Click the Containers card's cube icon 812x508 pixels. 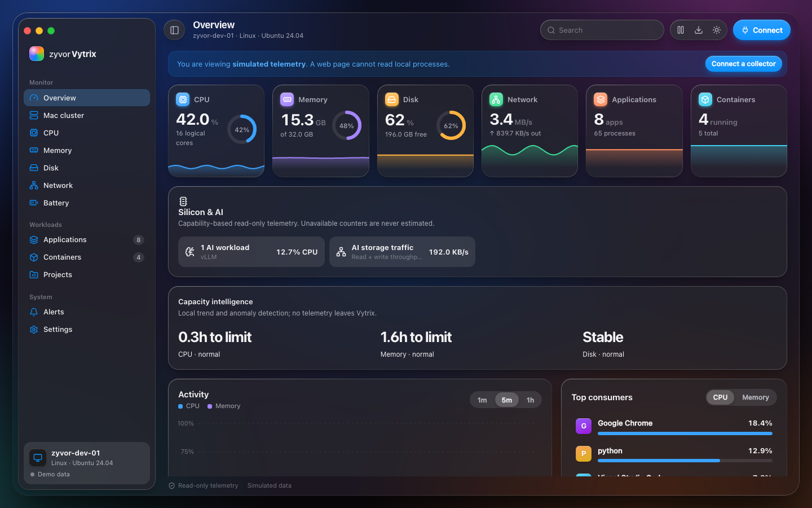click(x=705, y=99)
